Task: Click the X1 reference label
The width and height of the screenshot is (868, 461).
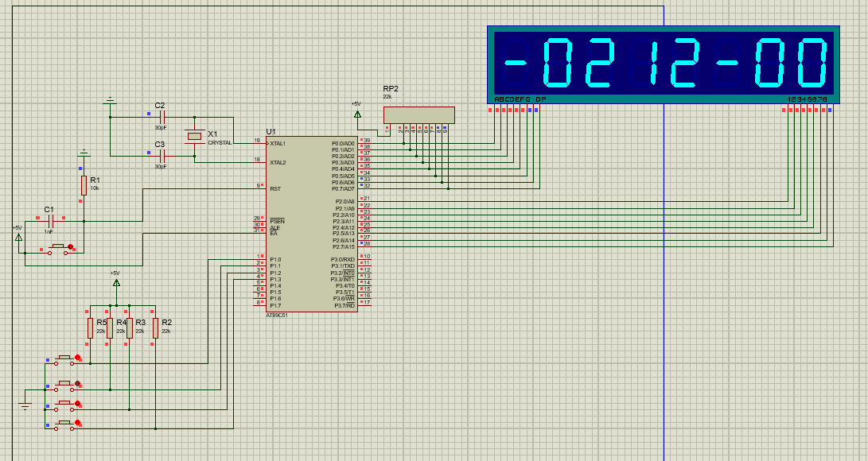Action: pos(212,134)
